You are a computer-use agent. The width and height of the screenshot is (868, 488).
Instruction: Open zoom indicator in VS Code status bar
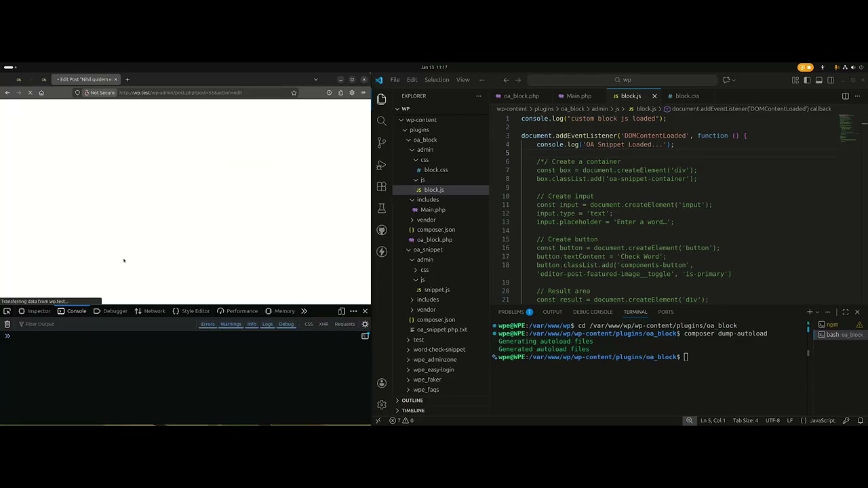[x=689, y=421]
